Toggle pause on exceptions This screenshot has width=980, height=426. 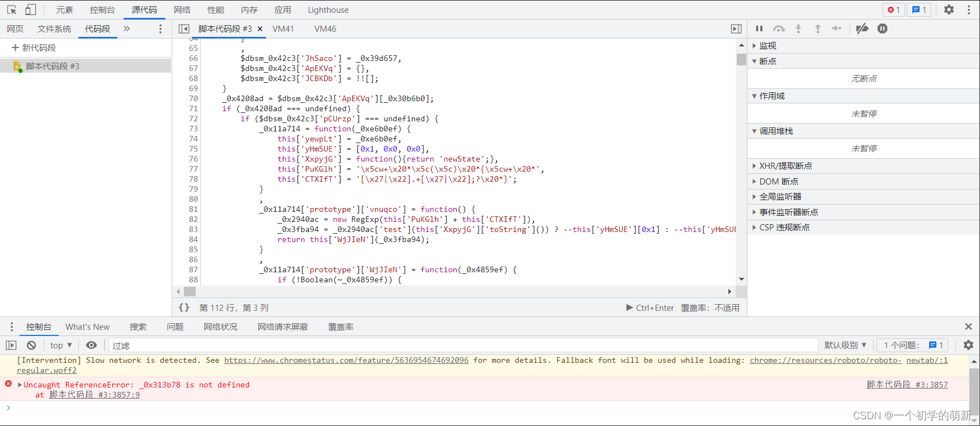[x=882, y=29]
